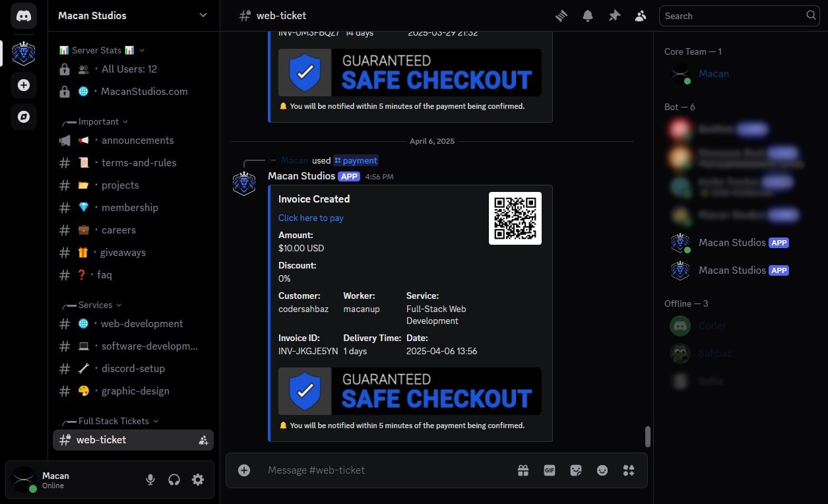This screenshot has height=504, width=828.
Task: Open the All Users: 12 locked channel
Action: coord(133,69)
